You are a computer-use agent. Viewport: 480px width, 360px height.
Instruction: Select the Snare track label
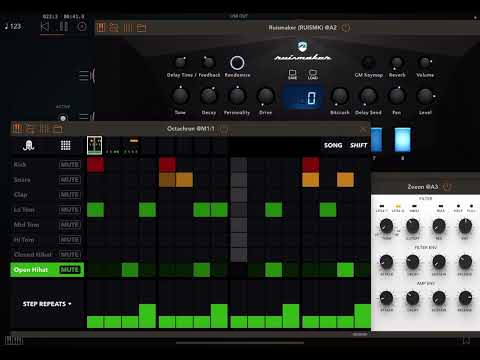click(x=22, y=180)
